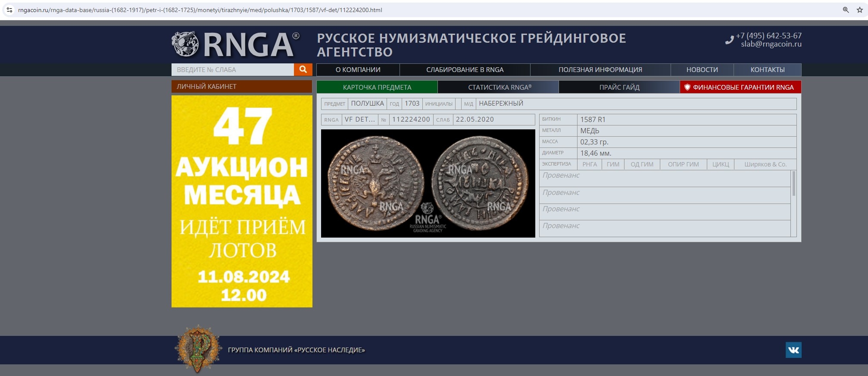Open the КОНТАКТЫ page

(x=767, y=70)
